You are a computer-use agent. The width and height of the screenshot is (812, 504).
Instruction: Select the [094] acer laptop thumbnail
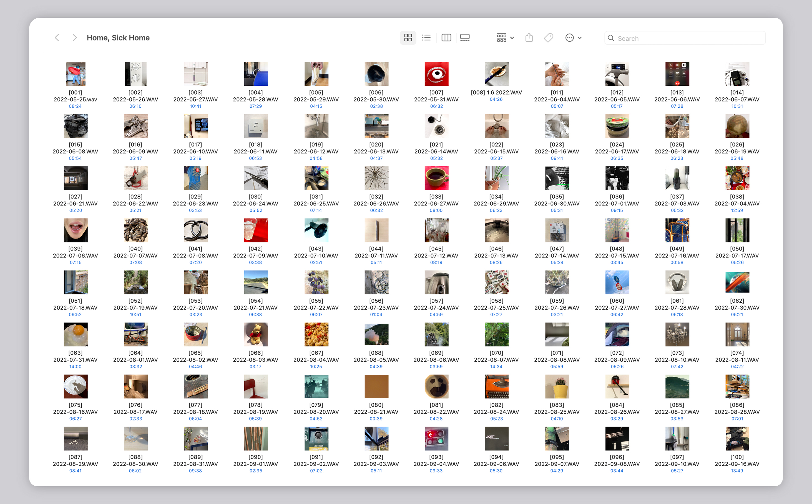point(496,438)
